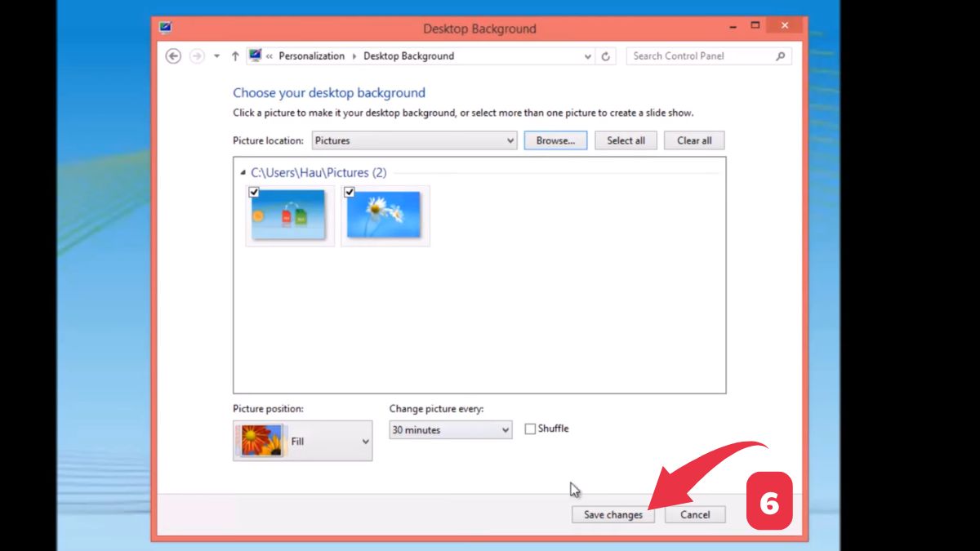Click Personalization in the breadcrumb bar
This screenshot has width=980, height=551.
pos(312,56)
